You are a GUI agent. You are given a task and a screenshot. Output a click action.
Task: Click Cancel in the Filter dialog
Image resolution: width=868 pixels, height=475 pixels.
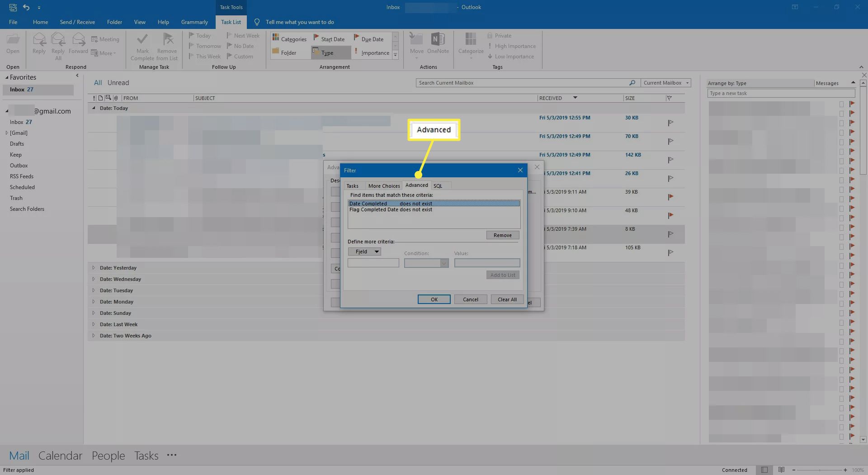click(471, 299)
